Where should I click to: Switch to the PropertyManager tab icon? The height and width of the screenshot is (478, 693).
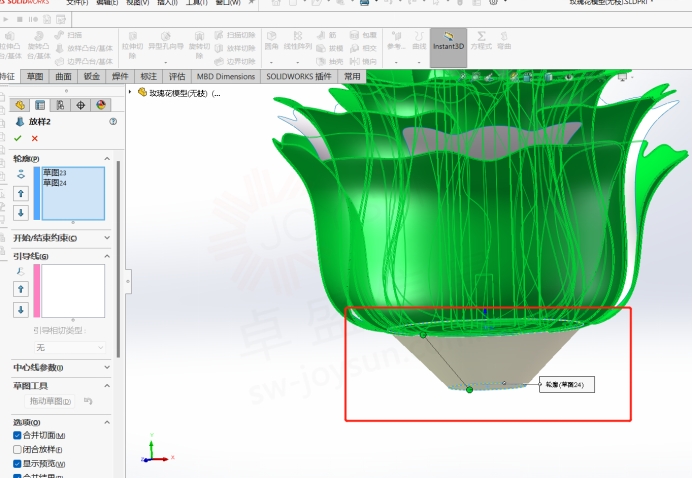click(40, 105)
